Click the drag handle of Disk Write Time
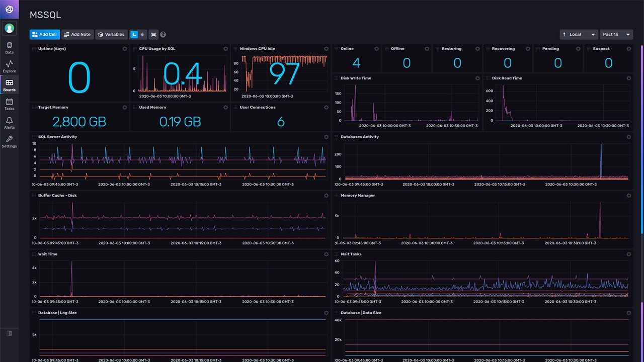The height and width of the screenshot is (362, 644). 336,78
